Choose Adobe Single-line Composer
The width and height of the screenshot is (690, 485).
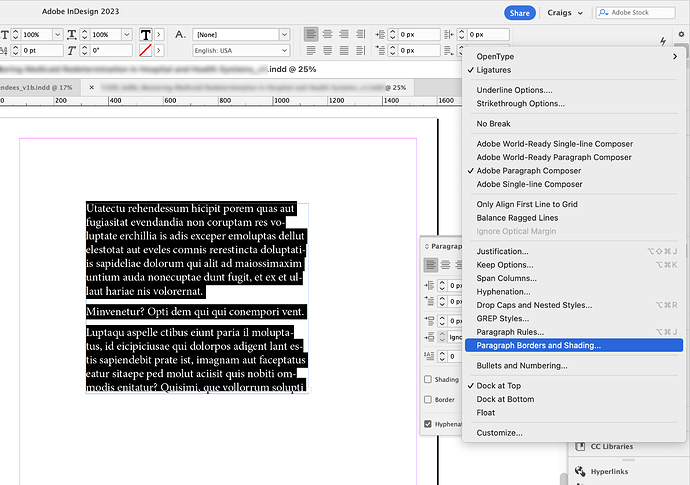pos(574,184)
